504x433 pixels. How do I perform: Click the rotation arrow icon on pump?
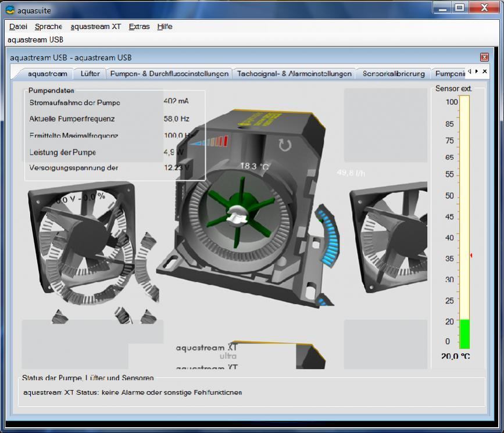[x=285, y=145]
